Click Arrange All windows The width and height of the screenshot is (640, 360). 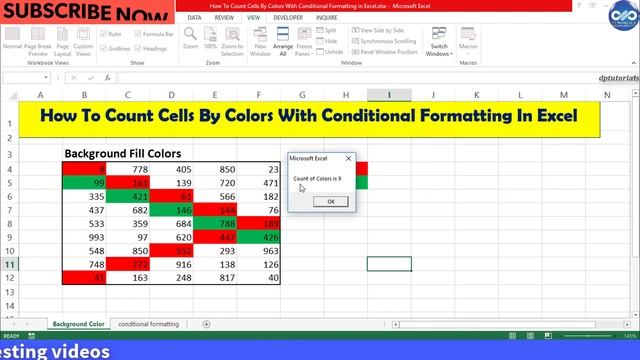(x=283, y=42)
